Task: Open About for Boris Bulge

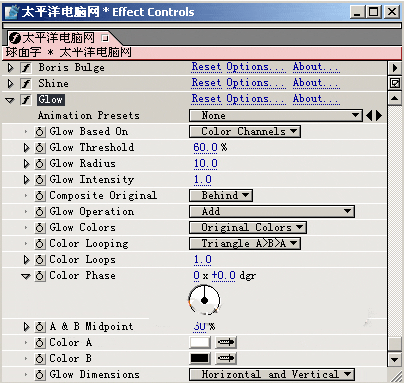Action: click(316, 67)
